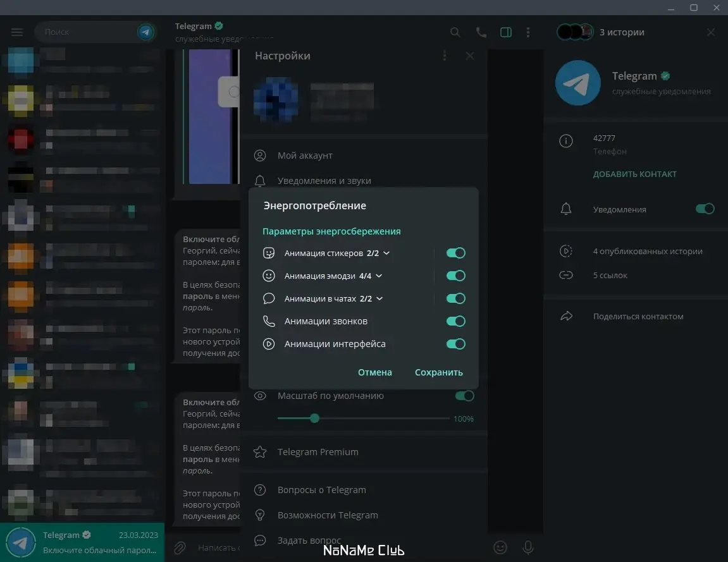
Task: Toggle Анимации звонков switch
Action: click(x=455, y=321)
